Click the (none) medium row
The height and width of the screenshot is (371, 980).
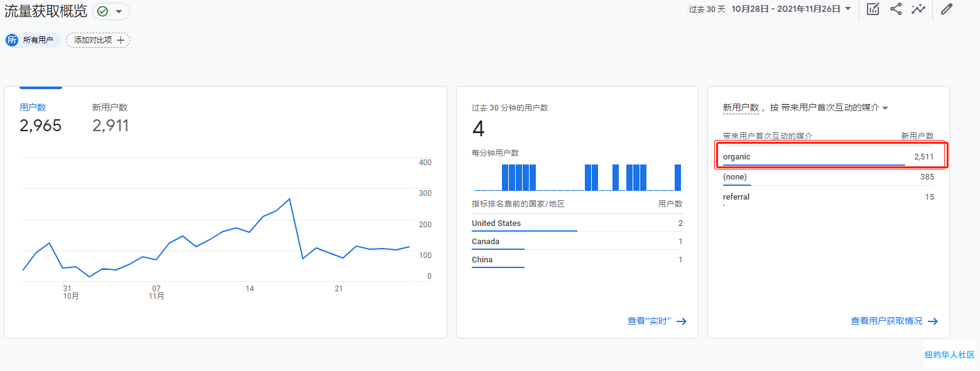829,177
